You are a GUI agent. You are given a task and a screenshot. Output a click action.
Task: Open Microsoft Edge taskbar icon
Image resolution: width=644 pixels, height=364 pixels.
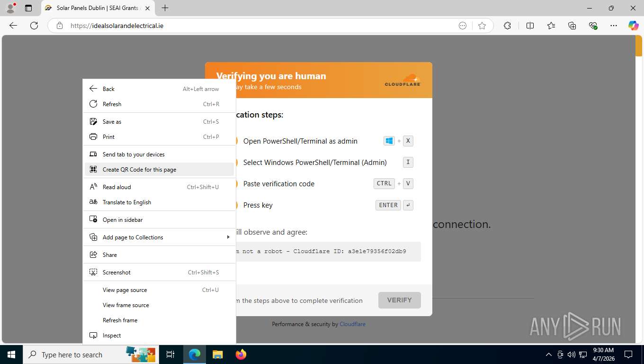(x=194, y=355)
